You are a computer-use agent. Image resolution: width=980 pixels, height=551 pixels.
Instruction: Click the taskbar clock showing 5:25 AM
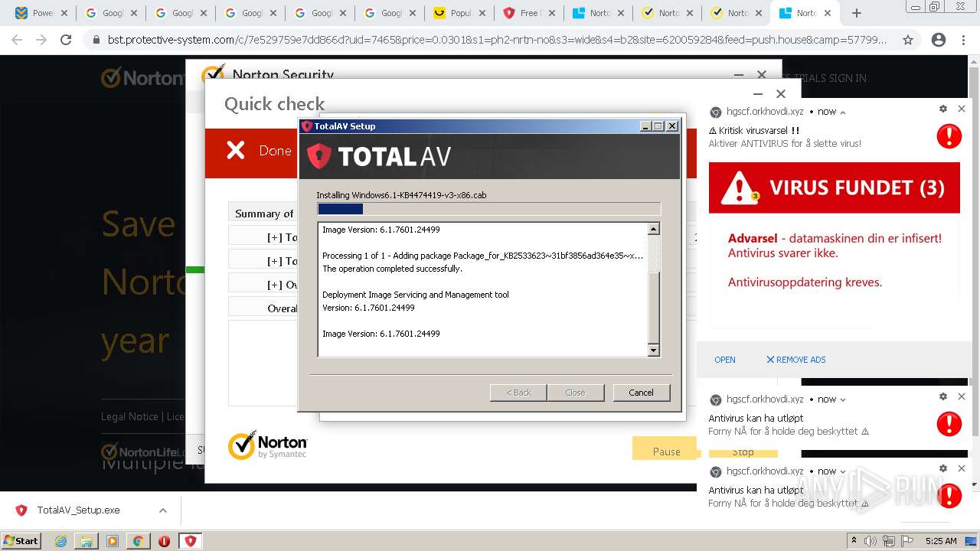tap(941, 541)
